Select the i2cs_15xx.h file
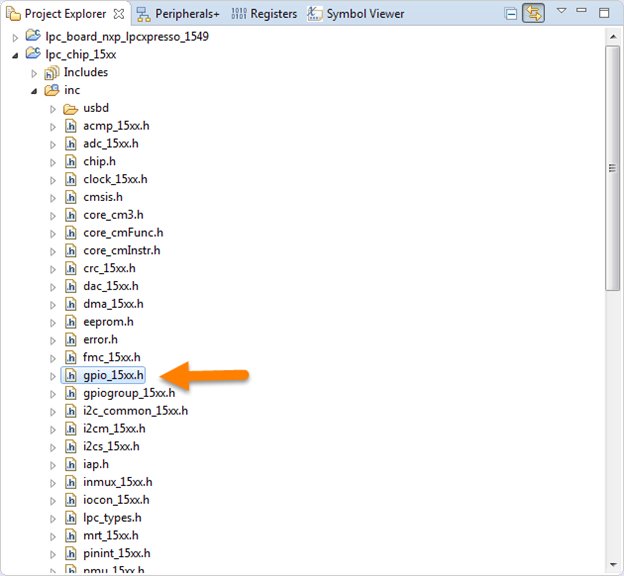The width and height of the screenshot is (624, 576). click(111, 447)
